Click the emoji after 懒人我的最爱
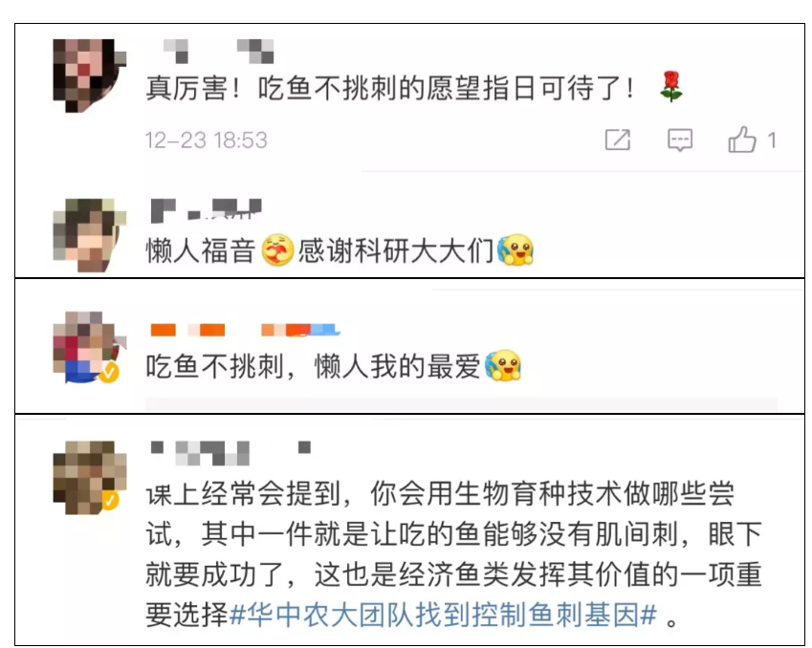The height and width of the screenshot is (648, 812). pyautogui.click(x=503, y=365)
